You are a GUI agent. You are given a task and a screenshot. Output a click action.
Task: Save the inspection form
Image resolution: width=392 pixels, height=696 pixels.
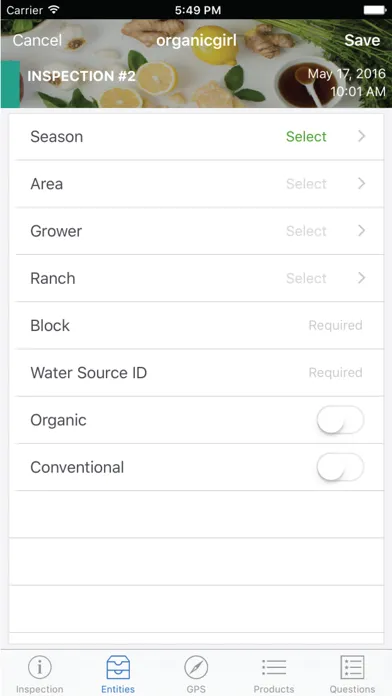(x=362, y=40)
